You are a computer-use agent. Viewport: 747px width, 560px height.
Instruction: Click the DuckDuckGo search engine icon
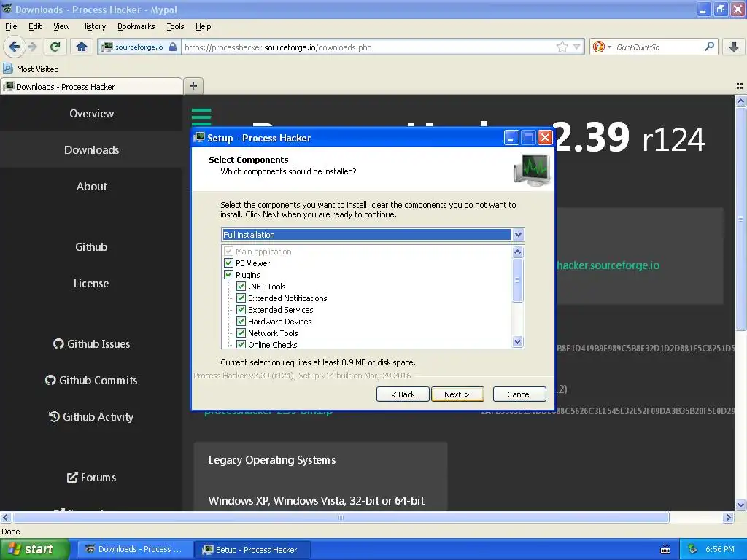point(599,47)
